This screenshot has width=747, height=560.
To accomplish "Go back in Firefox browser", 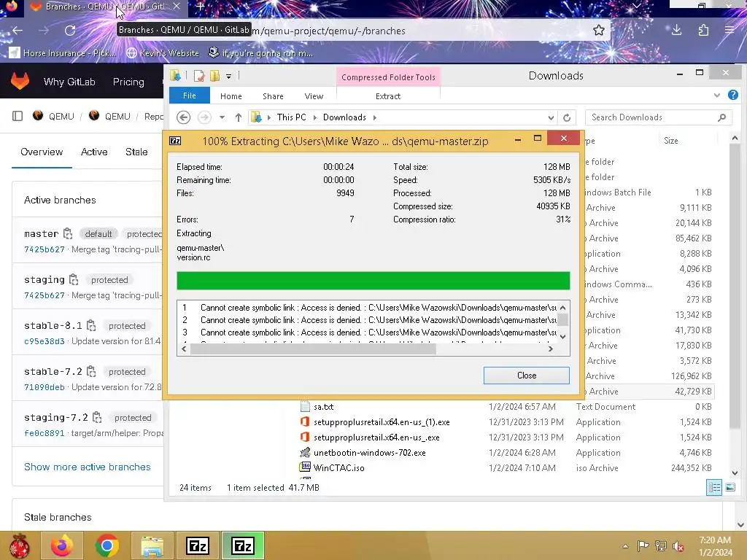I will [x=18, y=31].
